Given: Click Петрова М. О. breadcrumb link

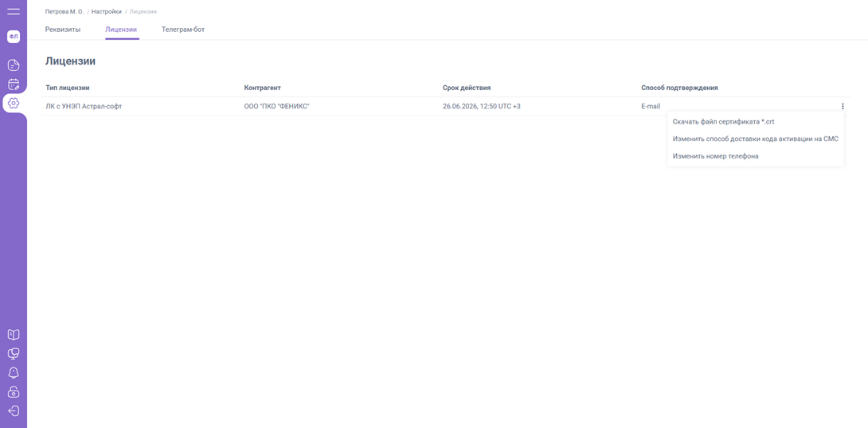Looking at the screenshot, I should (x=65, y=12).
